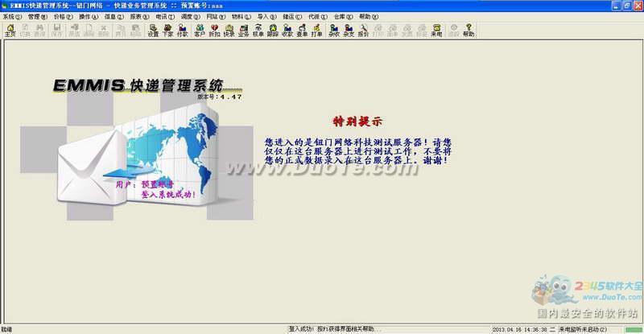Click the 下家 toolbar icon
644x334 pixels.
point(167,31)
